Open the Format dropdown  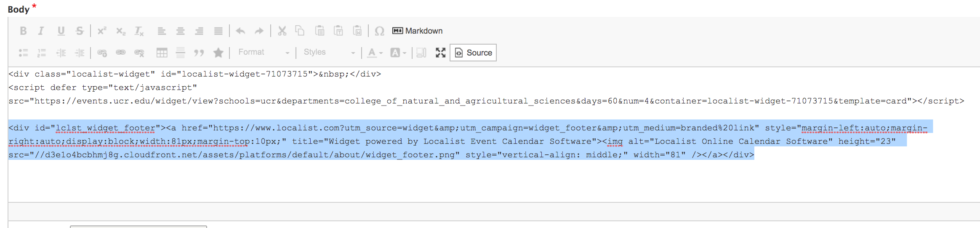tap(264, 53)
